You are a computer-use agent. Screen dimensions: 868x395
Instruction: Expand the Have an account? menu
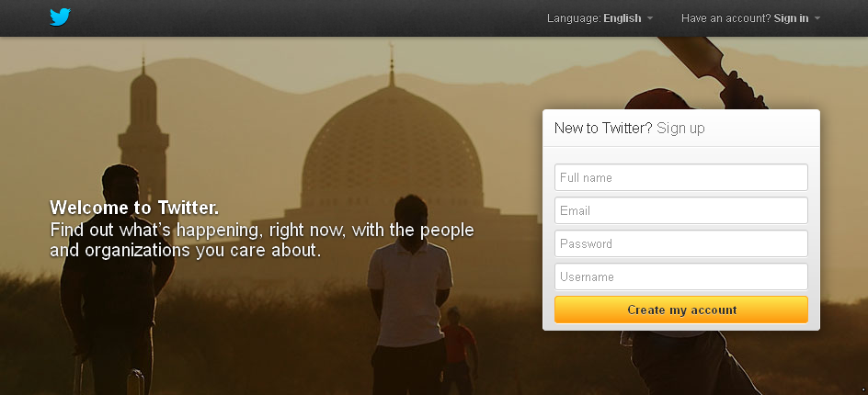(750, 18)
